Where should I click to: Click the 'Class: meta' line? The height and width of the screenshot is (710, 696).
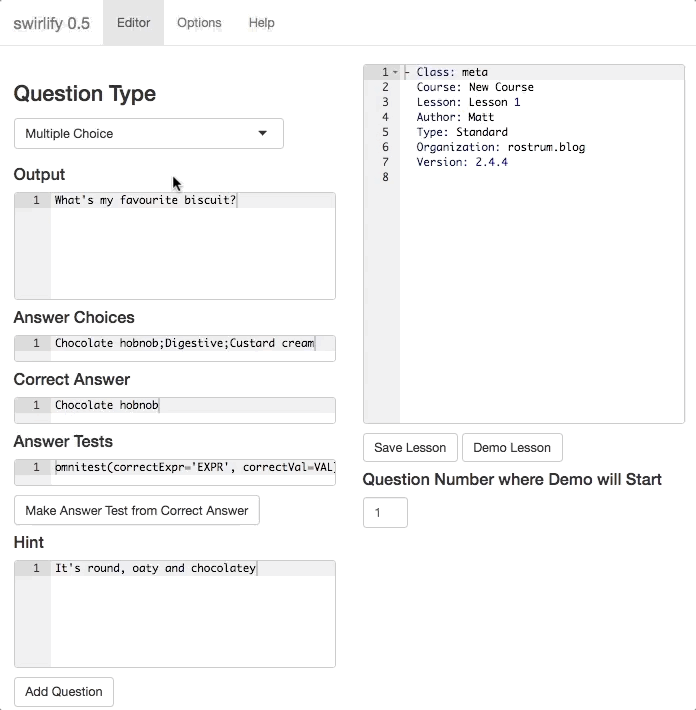point(452,72)
